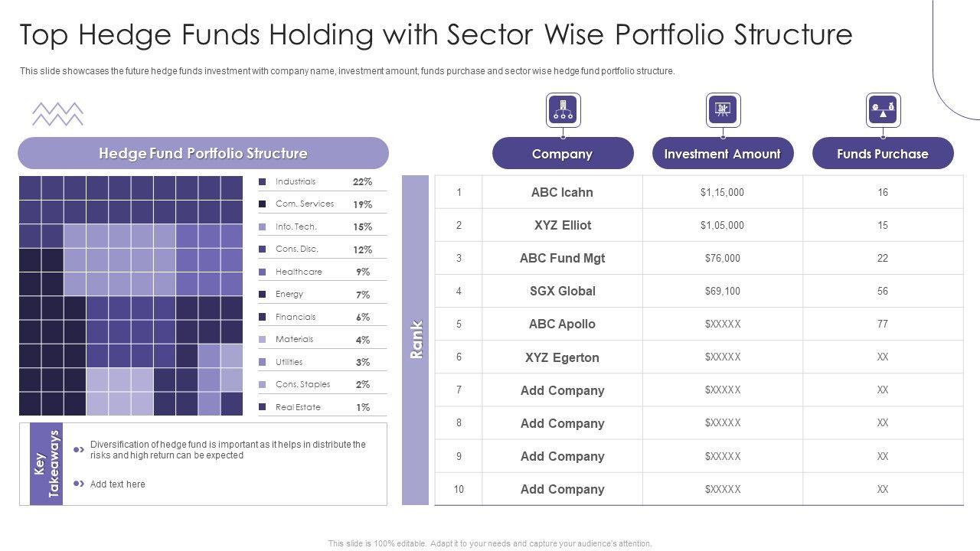Click the ABC Icahn company cell
The height and width of the screenshot is (551, 980).
pos(562,192)
